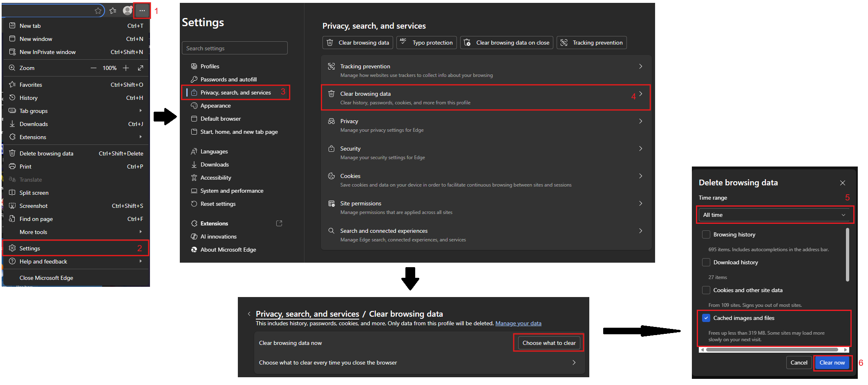This screenshot has height=385, width=868.
Task: Check the Browsing history checkbox
Action: coord(706,234)
